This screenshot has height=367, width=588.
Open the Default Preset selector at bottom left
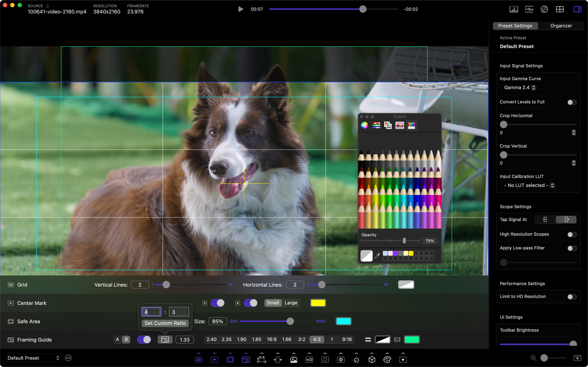pyautogui.click(x=33, y=358)
